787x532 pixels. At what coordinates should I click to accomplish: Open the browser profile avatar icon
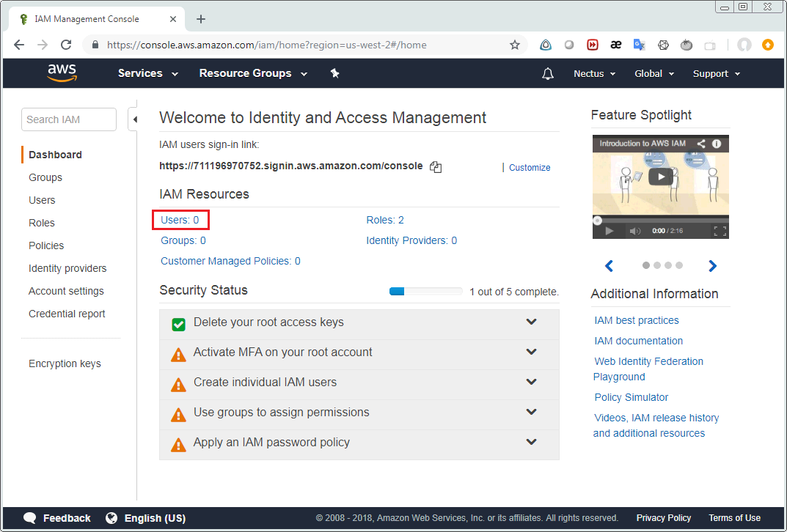point(744,45)
